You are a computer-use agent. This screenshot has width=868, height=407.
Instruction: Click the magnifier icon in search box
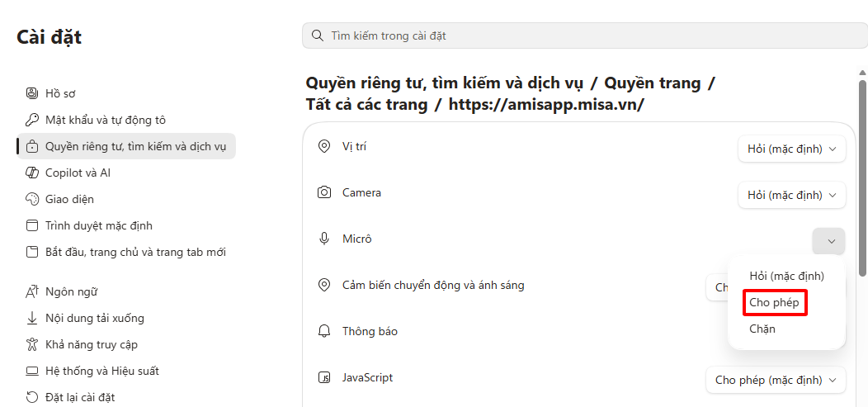tap(318, 35)
